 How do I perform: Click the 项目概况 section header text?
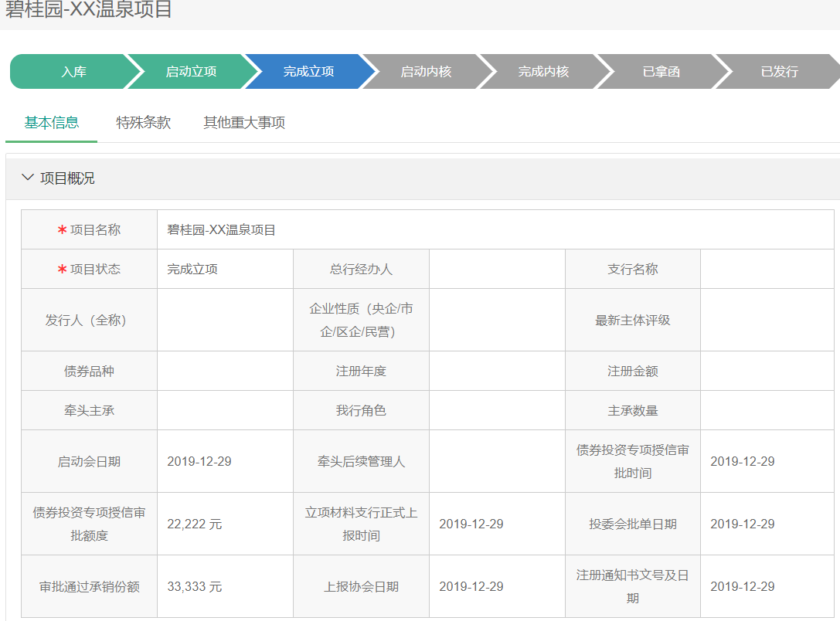pos(67,178)
